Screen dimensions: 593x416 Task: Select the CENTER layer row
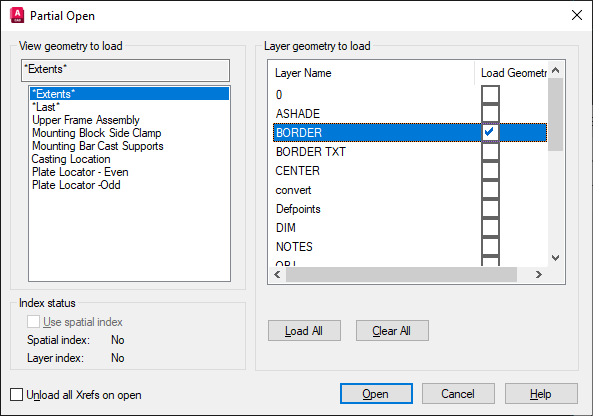coord(410,171)
